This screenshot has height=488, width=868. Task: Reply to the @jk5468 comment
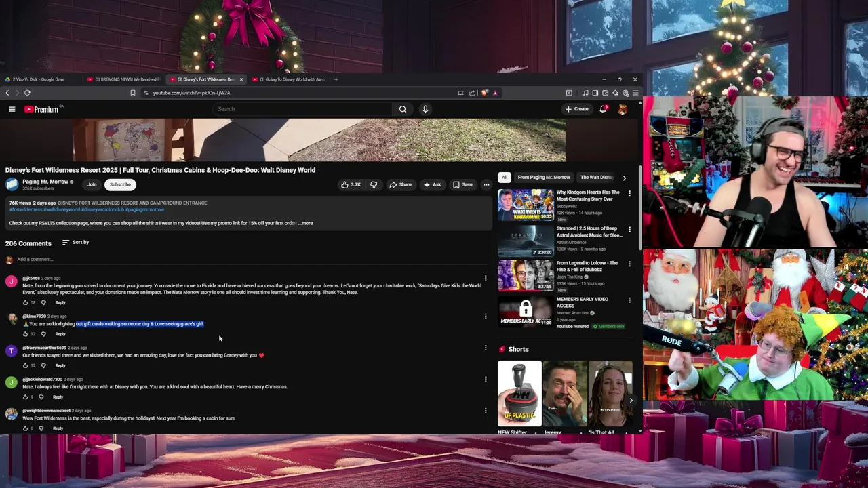click(60, 302)
